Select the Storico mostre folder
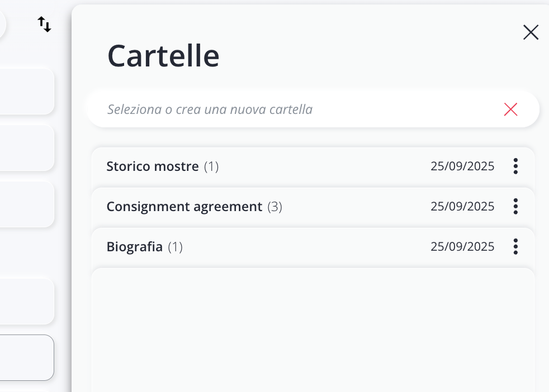Screen dimensions: 549x392 point(153,166)
